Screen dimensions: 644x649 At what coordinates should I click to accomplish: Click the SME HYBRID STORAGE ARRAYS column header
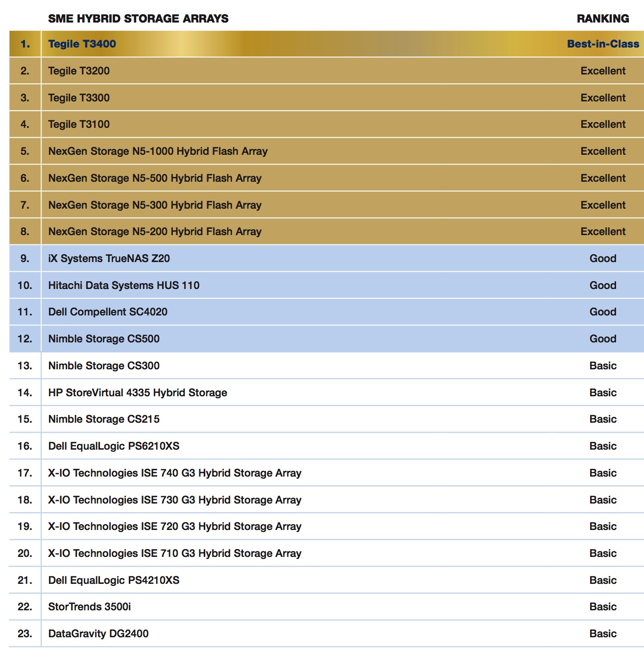click(x=139, y=19)
